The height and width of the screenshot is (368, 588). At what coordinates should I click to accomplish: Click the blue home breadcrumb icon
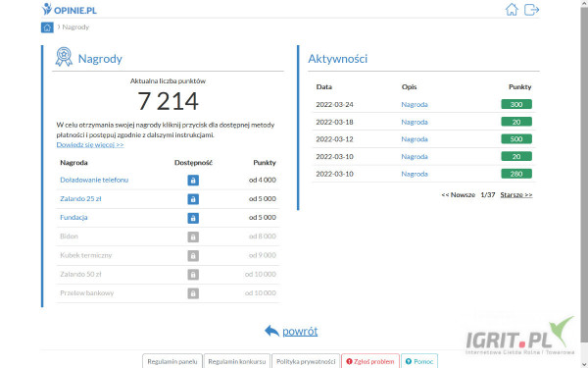tap(47, 27)
